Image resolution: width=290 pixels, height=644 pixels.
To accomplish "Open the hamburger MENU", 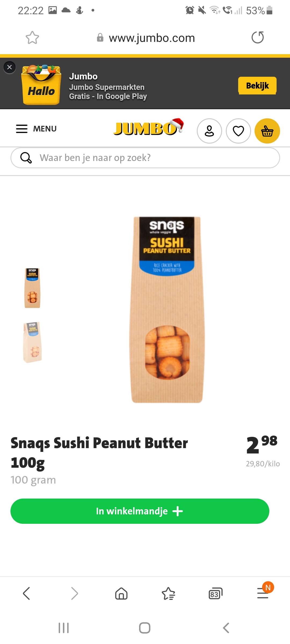I will tap(36, 129).
